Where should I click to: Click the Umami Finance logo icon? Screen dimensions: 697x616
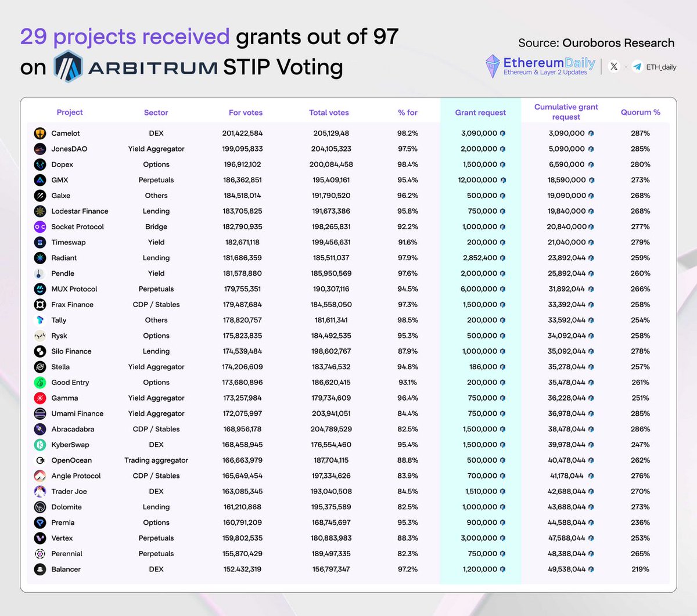pyautogui.click(x=39, y=414)
